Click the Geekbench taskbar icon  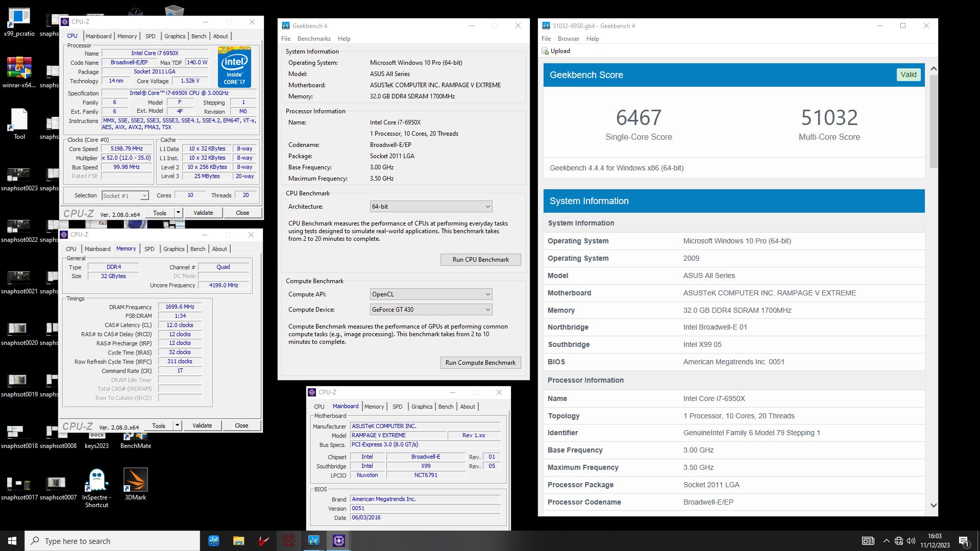(x=313, y=541)
